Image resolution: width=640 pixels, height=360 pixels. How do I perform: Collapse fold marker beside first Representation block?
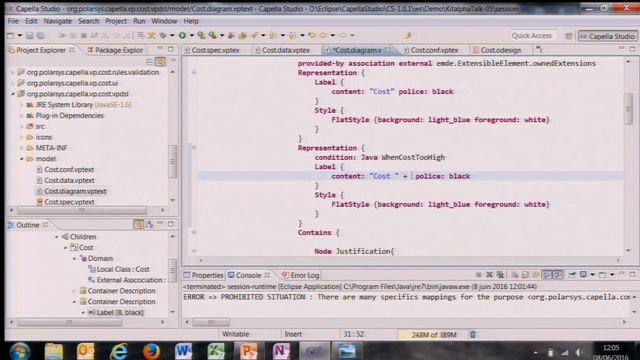194,73
